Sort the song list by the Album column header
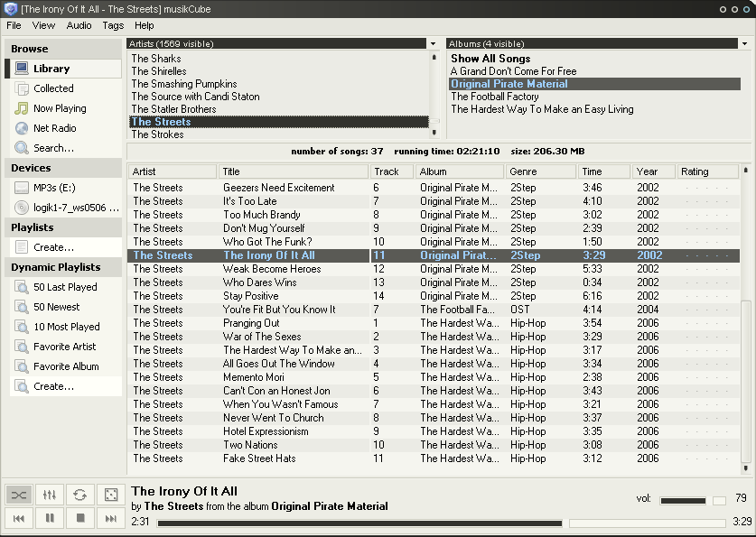This screenshot has height=537, width=756. pos(460,171)
